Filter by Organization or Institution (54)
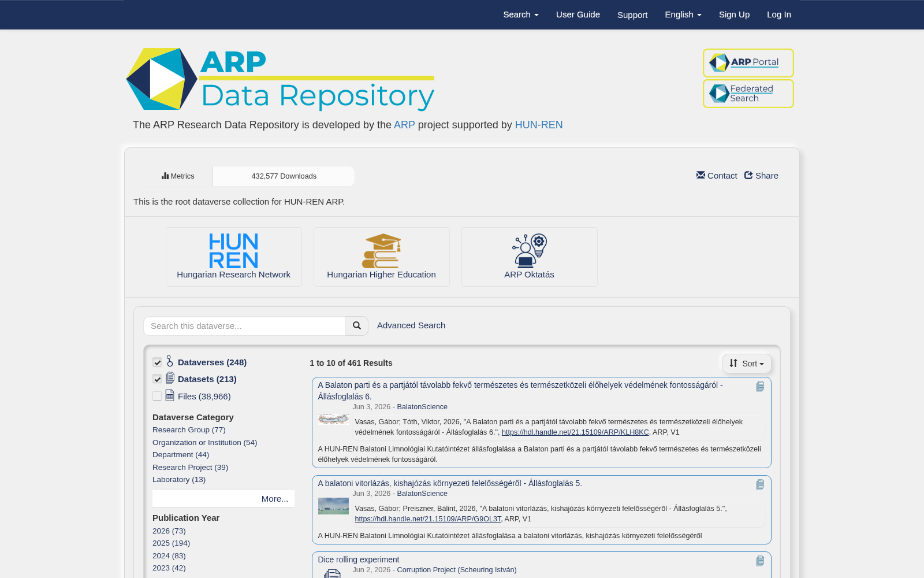924x578 pixels. tap(205, 443)
